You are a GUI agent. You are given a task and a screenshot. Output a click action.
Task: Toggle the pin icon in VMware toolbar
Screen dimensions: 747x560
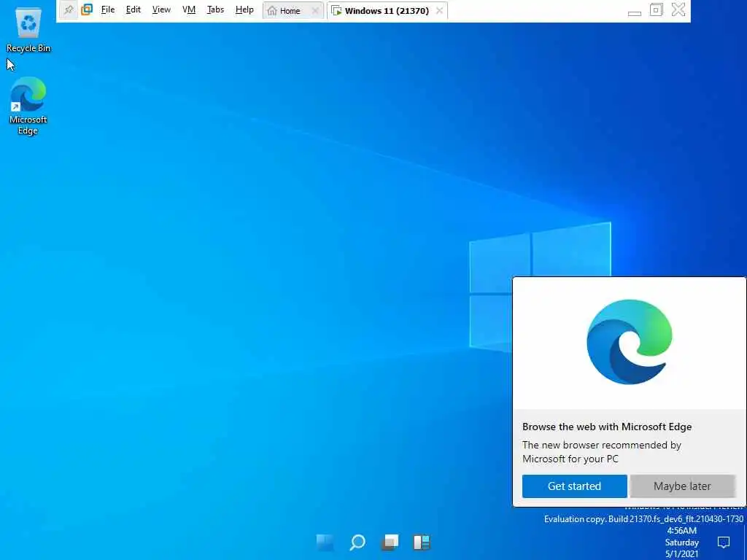[69, 10]
